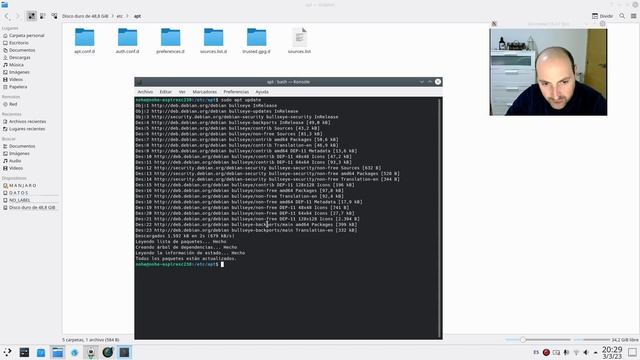Close the Konsole window
This screenshot has width=640, height=360.
pos(438,82)
